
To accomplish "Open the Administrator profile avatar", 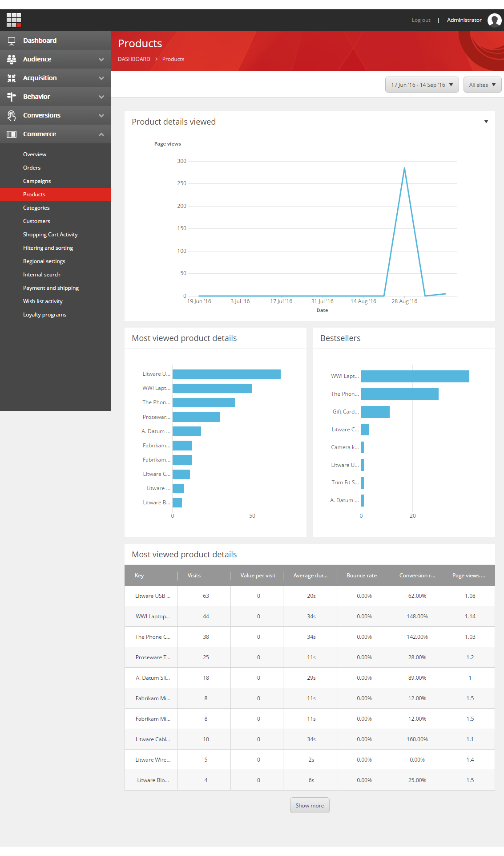I will (x=494, y=20).
